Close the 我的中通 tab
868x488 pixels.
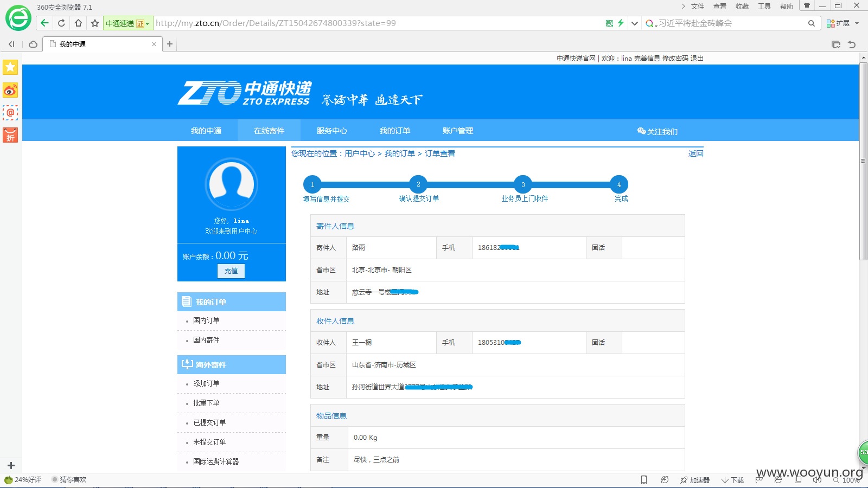154,44
